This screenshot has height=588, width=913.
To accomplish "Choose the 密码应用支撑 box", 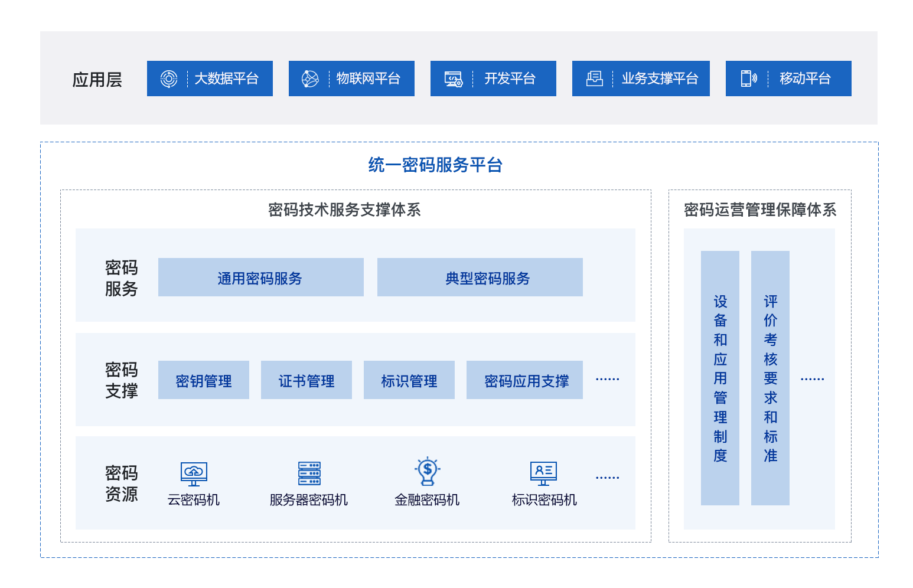I will coord(524,380).
